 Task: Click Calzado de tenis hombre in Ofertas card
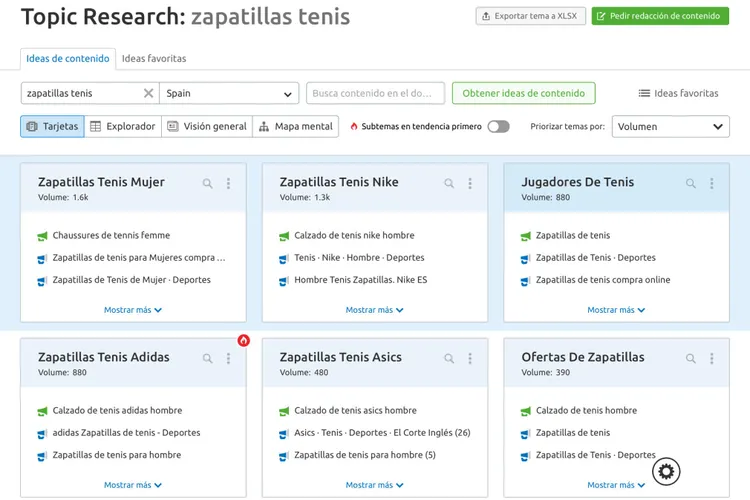click(x=586, y=411)
